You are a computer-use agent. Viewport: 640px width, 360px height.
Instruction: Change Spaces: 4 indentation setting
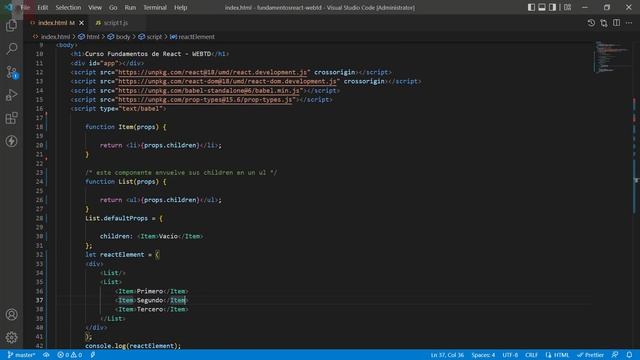click(483, 355)
